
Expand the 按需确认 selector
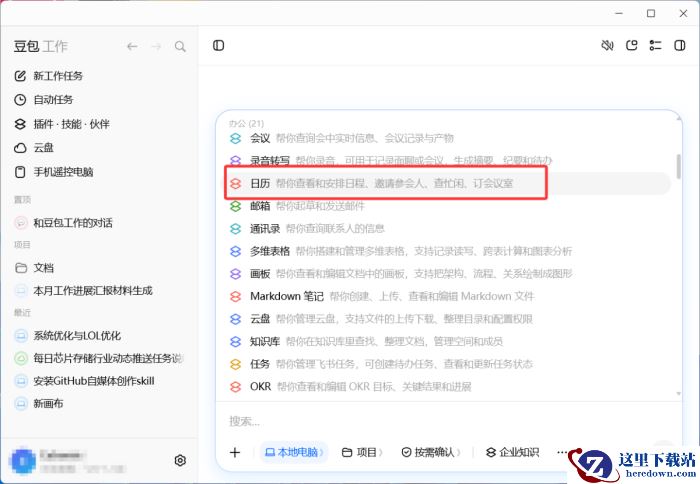tap(430, 452)
